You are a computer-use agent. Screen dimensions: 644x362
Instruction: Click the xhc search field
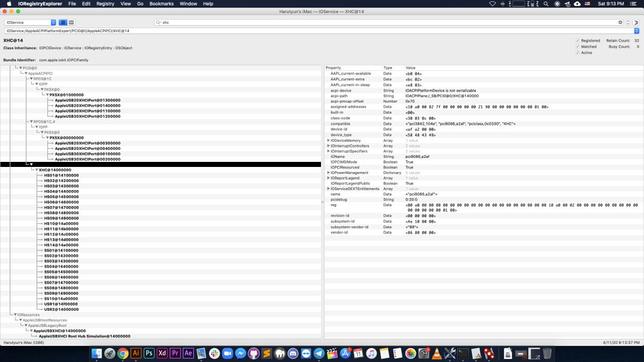[389, 23]
